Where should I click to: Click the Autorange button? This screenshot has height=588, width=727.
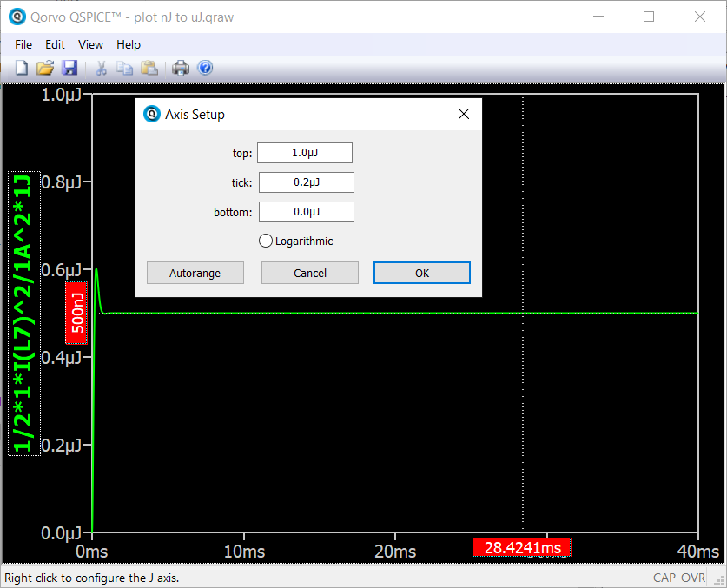click(x=195, y=273)
